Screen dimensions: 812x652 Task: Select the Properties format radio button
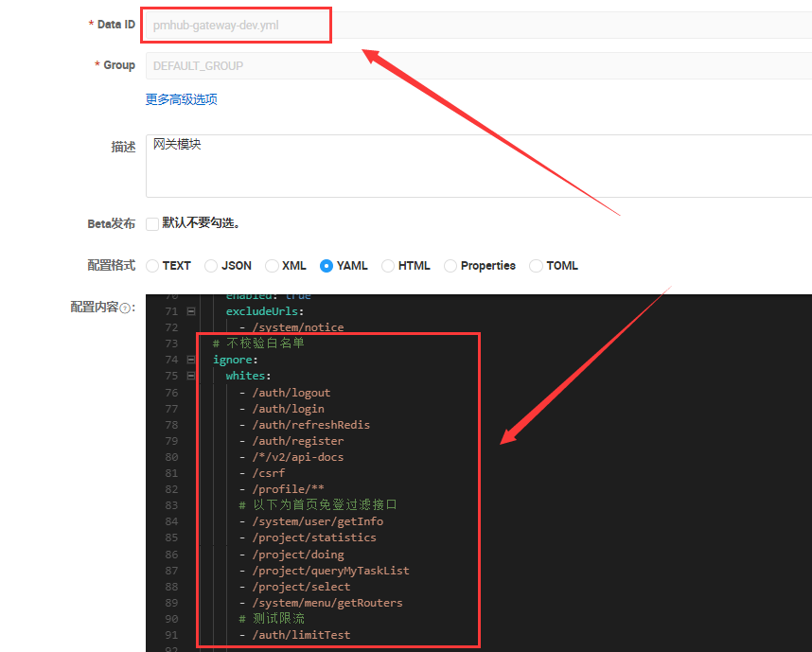coord(450,266)
